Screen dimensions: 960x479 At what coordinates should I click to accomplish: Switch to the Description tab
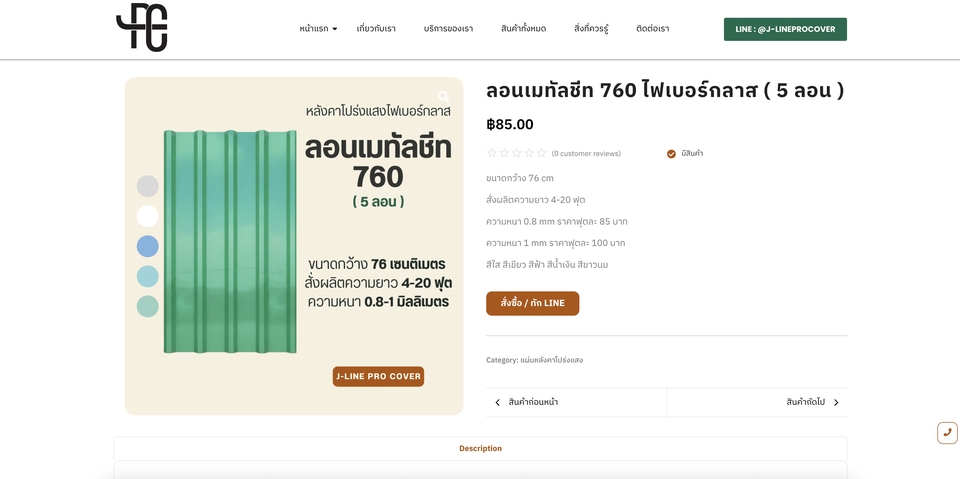[481, 448]
